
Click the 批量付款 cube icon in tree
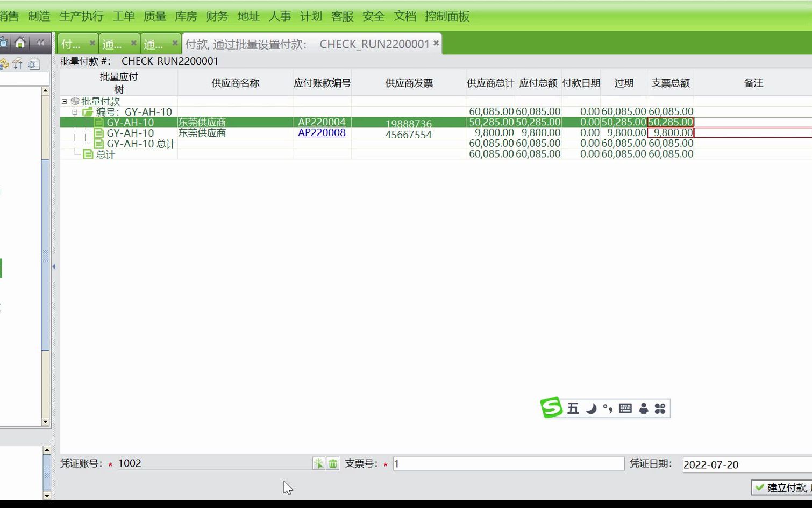pyautogui.click(x=75, y=101)
